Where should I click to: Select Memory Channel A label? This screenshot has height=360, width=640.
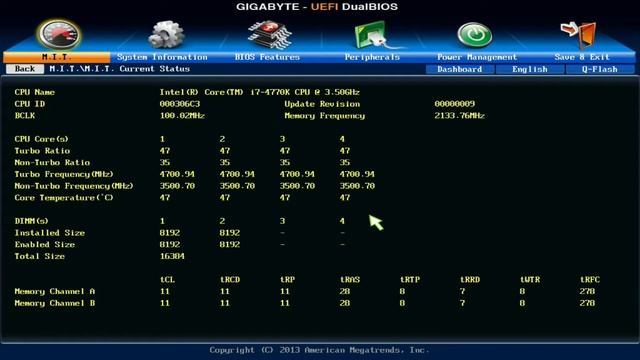pos(55,291)
